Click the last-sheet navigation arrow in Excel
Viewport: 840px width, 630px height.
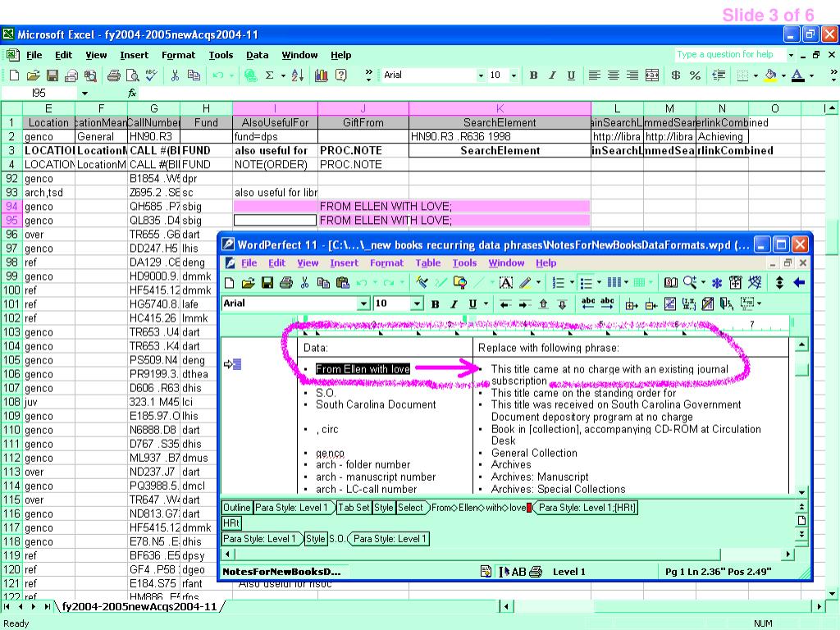point(47,606)
